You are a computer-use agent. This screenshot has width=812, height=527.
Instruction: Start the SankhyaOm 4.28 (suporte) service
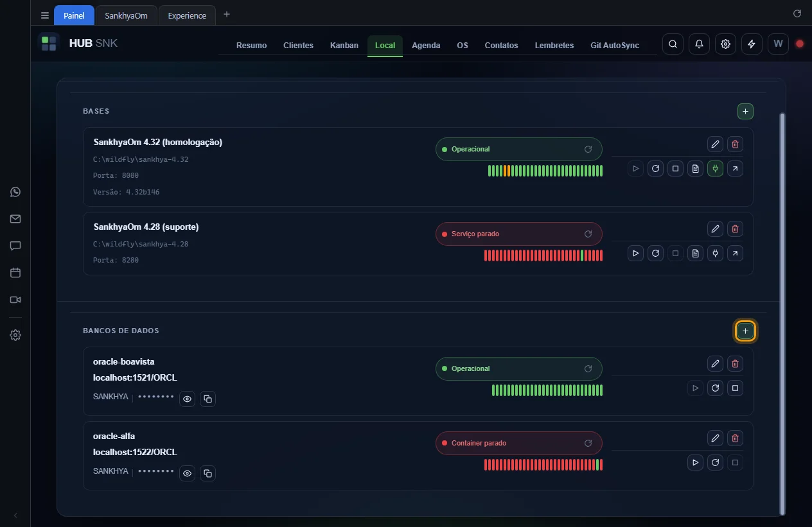point(635,254)
